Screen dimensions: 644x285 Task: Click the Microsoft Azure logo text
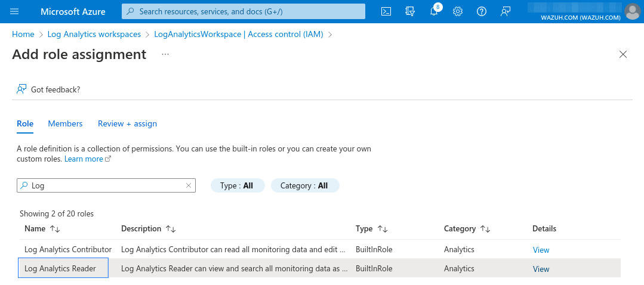pos(73,11)
